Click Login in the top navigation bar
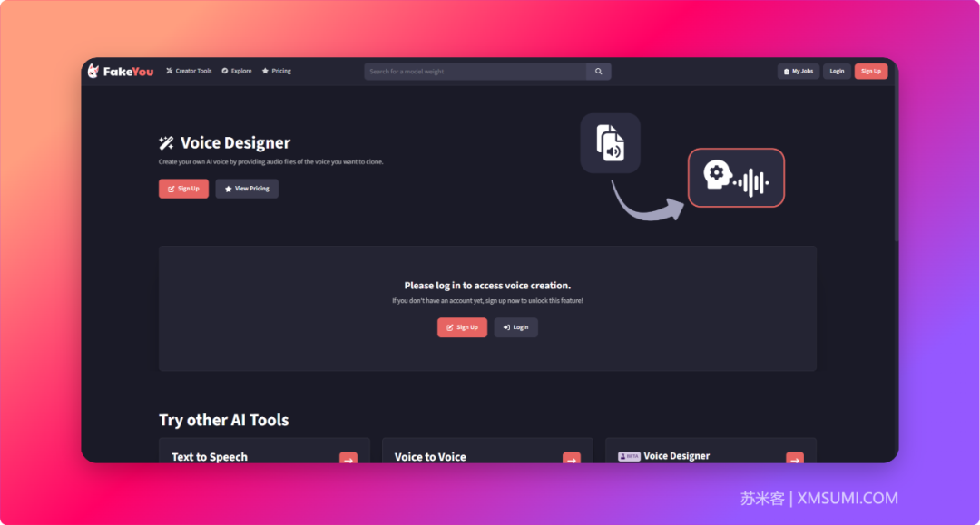980x525 pixels. click(837, 71)
